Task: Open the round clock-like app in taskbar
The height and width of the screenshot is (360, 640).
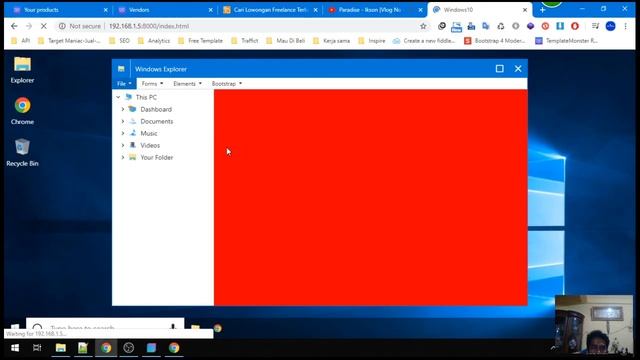Action: [x=129, y=348]
